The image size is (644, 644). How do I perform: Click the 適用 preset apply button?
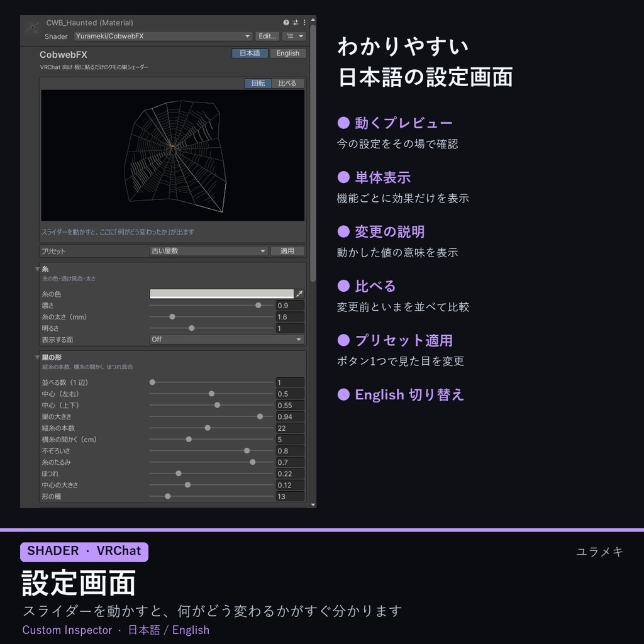pyautogui.click(x=287, y=251)
